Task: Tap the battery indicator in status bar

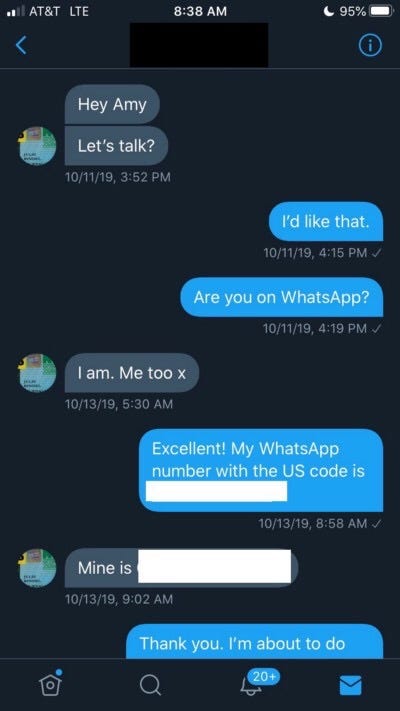Action: click(x=380, y=11)
